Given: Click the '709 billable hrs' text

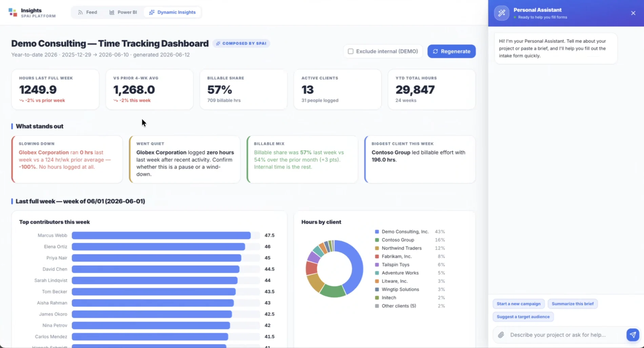Looking at the screenshot, I should point(224,100).
